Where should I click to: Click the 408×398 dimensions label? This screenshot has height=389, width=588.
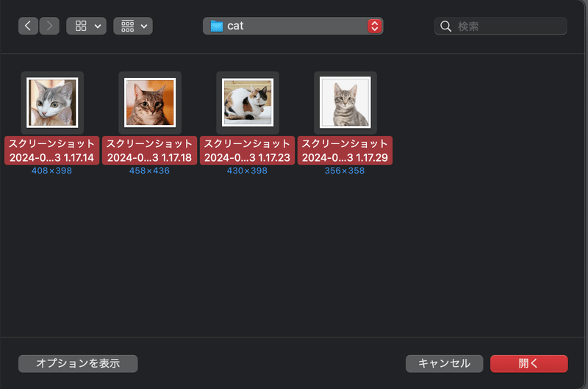(x=51, y=171)
